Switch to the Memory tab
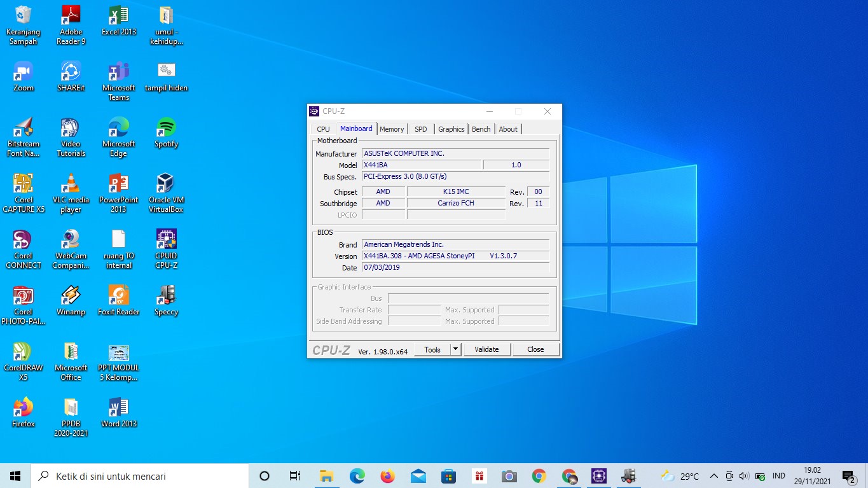The height and width of the screenshot is (488, 868). coord(392,129)
